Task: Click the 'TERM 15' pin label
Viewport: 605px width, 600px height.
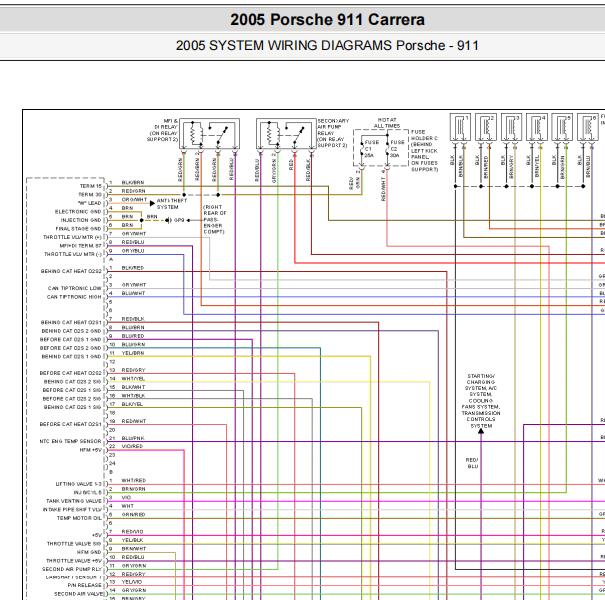Action: point(91,186)
